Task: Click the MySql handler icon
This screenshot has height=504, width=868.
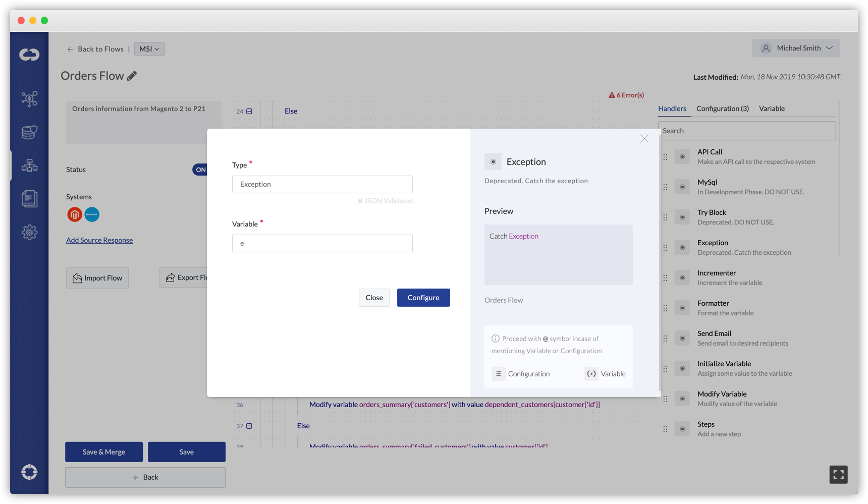Action: [x=682, y=187]
